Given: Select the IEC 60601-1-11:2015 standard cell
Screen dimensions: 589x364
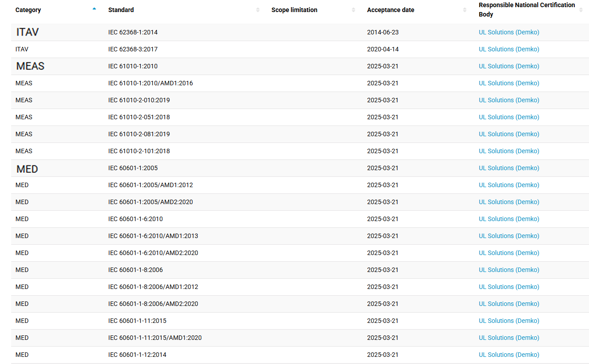Looking at the screenshot, I should pyautogui.click(x=137, y=321).
